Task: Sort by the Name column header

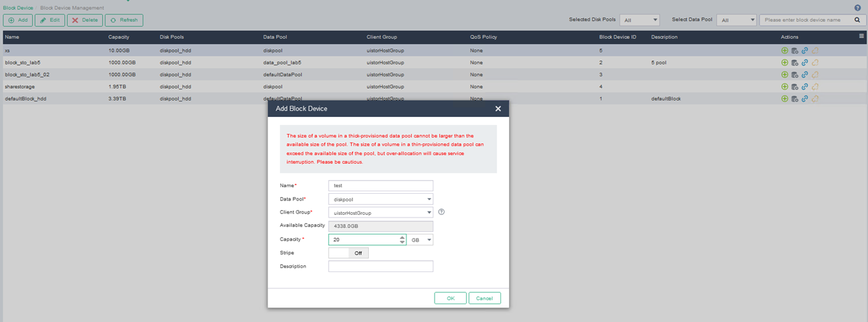Action: point(12,37)
